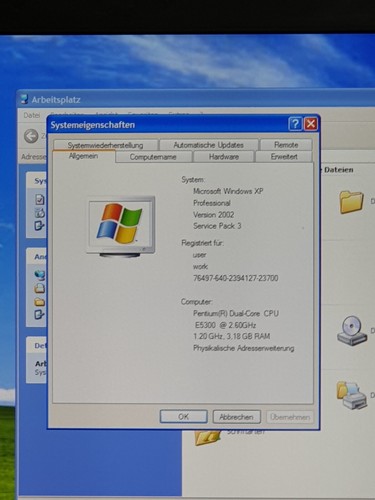
Task: Select the printer and folder icon
Action: click(x=352, y=395)
